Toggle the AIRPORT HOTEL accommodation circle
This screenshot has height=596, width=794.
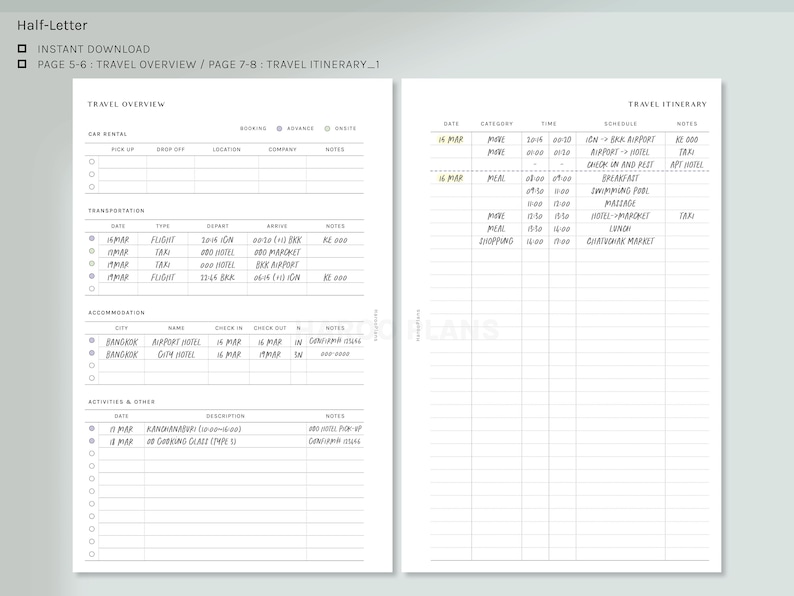[x=92, y=341]
